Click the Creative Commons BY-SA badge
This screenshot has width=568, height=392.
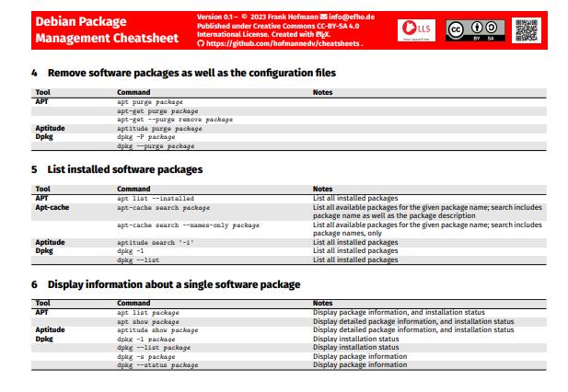pos(475,30)
